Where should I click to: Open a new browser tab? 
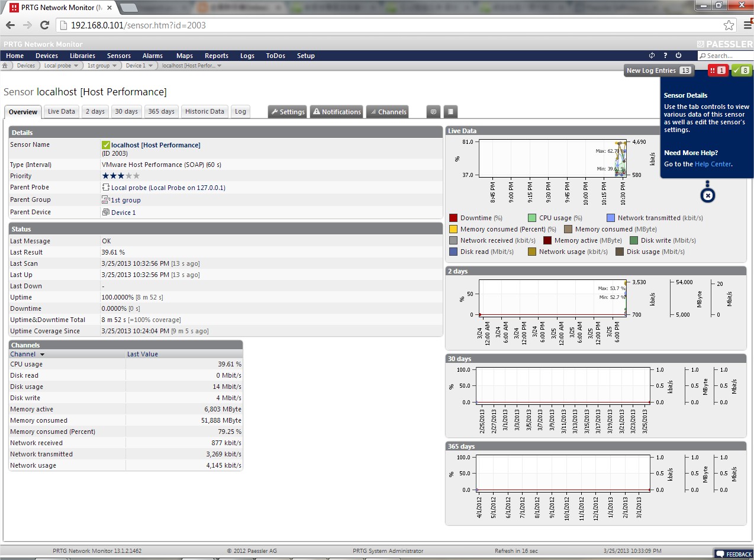click(x=129, y=8)
